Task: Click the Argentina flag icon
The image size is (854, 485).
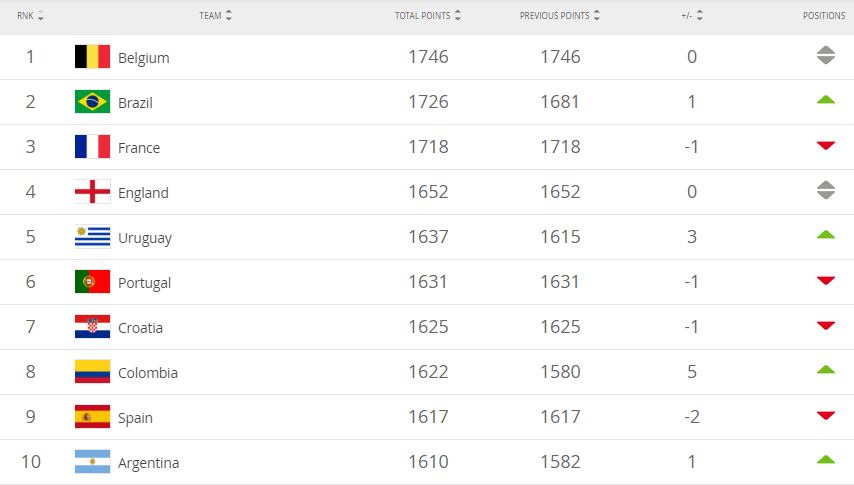Action: pos(92,462)
